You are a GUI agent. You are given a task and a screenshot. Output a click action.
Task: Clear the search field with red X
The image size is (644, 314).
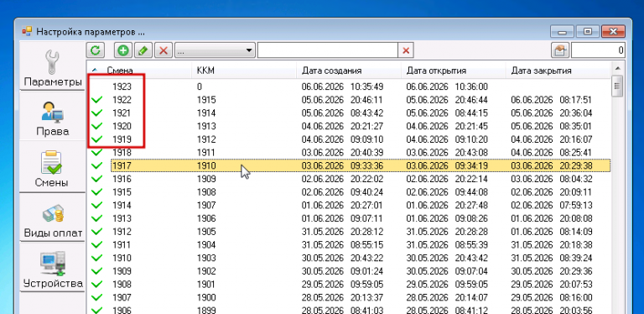click(406, 50)
